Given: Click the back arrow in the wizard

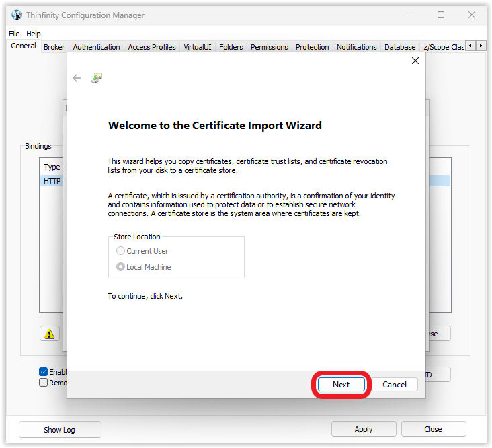Looking at the screenshot, I should pos(77,78).
